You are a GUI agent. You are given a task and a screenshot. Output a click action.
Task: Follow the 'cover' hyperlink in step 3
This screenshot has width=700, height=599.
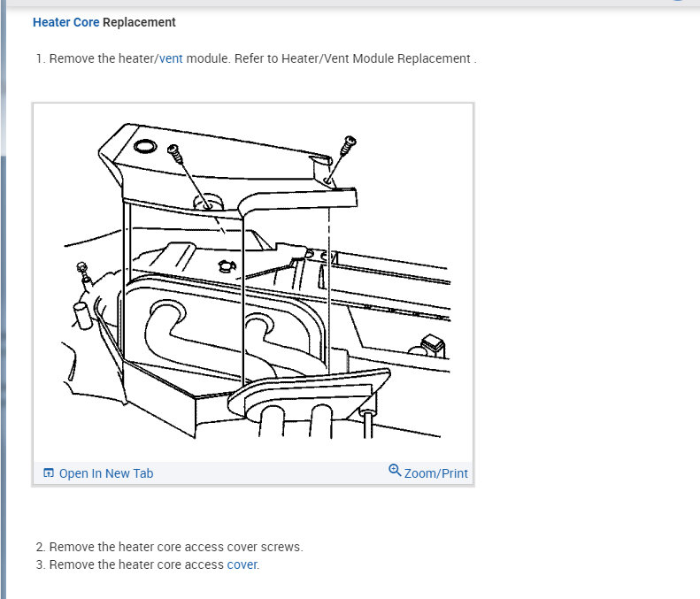[x=242, y=564]
